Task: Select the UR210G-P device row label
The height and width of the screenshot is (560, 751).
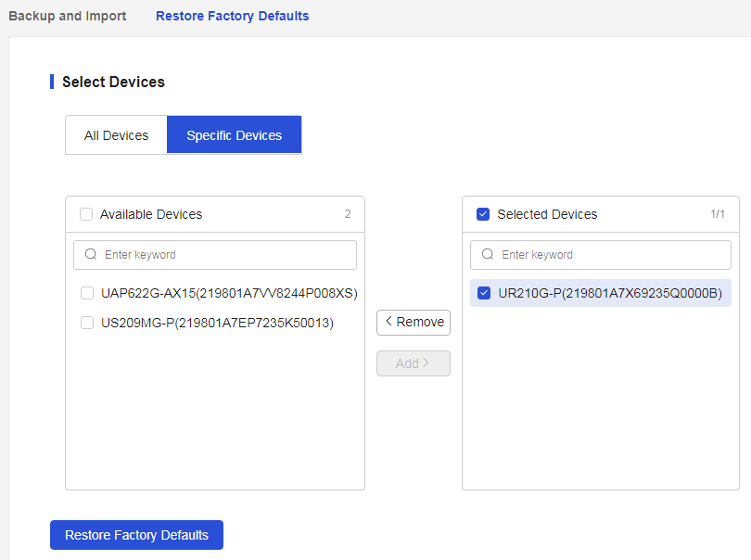Action: [610, 293]
